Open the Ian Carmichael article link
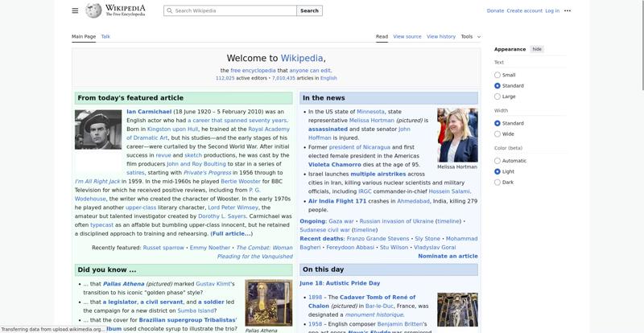644x333 pixels. tap(149, 112)
